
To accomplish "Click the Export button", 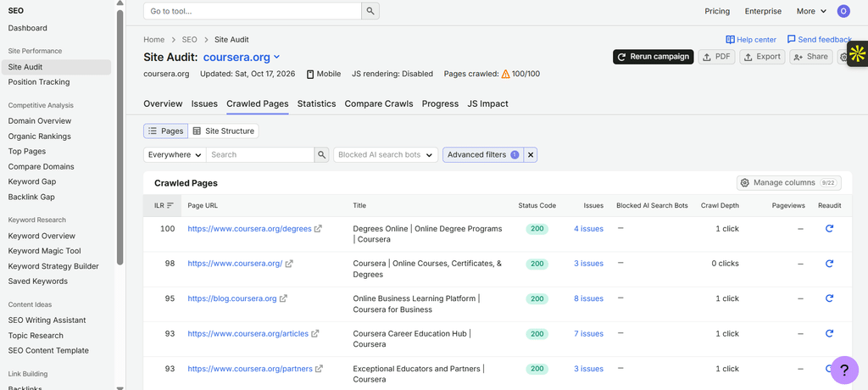I will (762, 57).
